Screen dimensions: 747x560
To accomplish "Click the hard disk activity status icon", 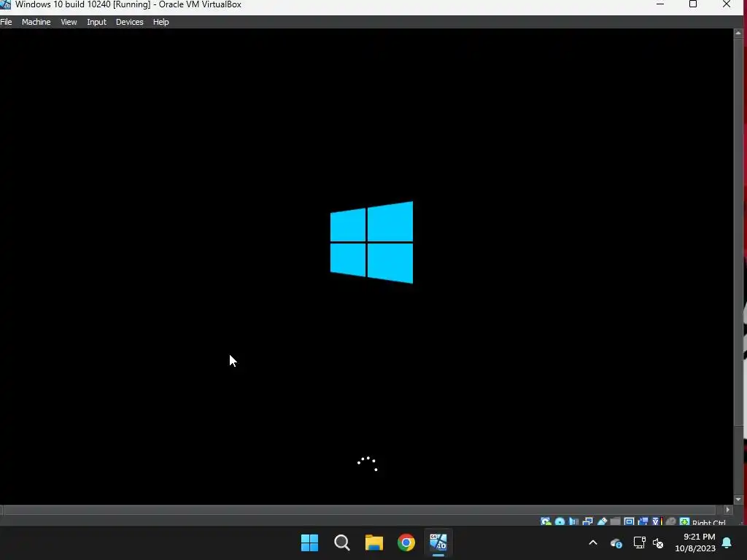I will tap(546, 522).
